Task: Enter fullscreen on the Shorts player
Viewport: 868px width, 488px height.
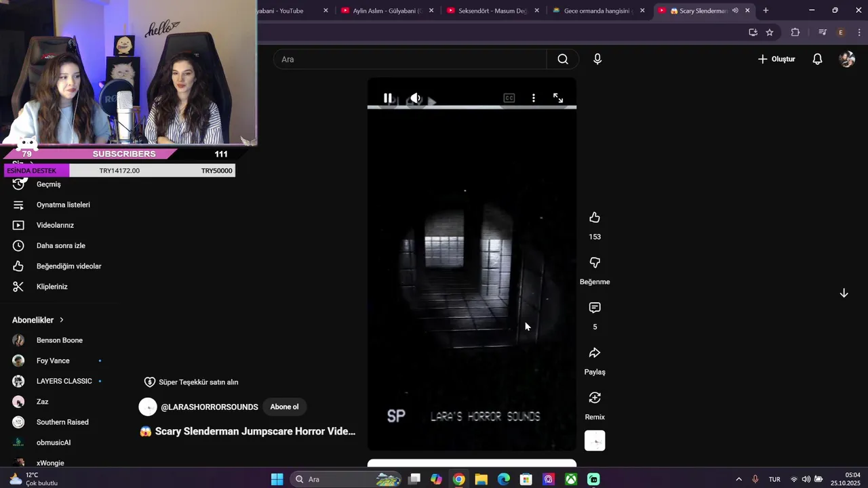Action: click(x=558, y=98)
